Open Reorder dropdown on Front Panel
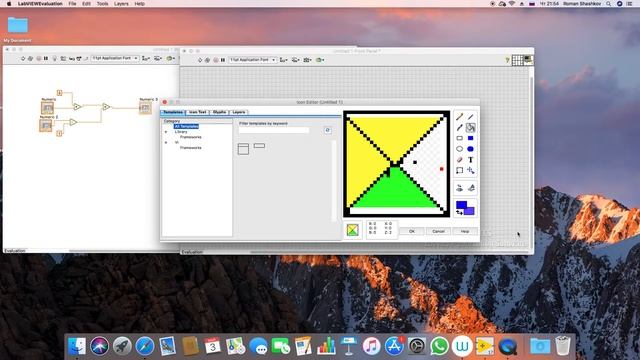 (x=320, y=60)
